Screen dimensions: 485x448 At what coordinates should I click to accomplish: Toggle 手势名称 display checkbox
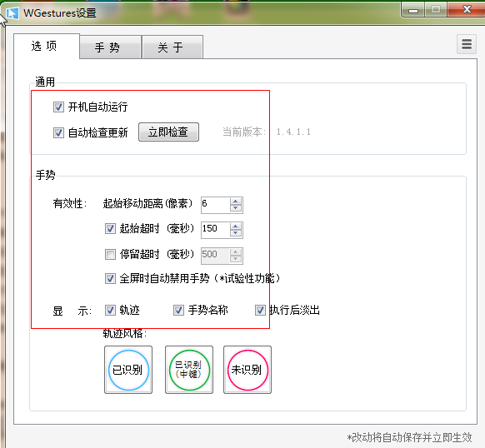pos(178,310)
